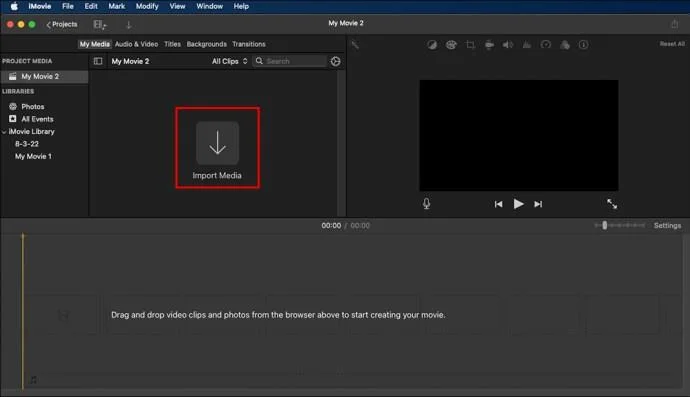Open the Help menu
Screen dimensions: 690x397
[x=241, y=6]
